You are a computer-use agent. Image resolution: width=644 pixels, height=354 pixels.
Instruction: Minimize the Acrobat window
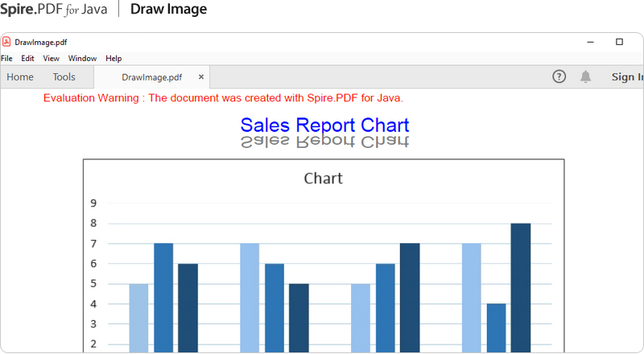tap(591, 42)
